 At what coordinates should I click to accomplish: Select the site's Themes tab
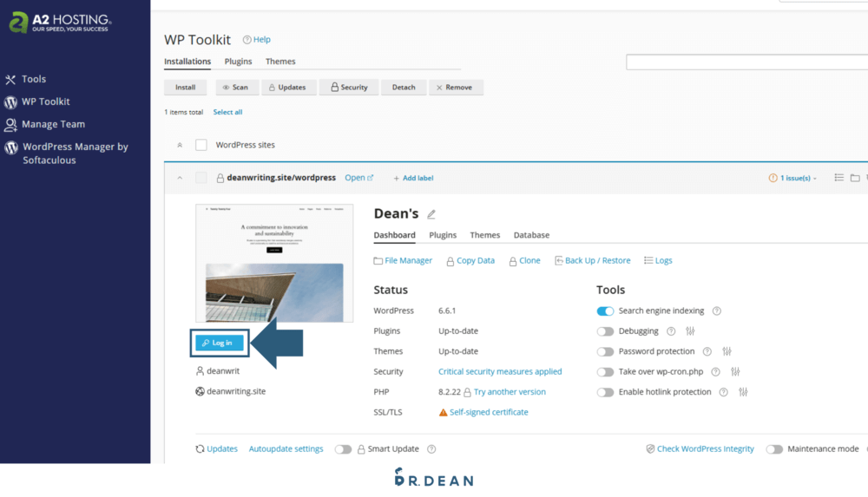click(x=485, y=235)
